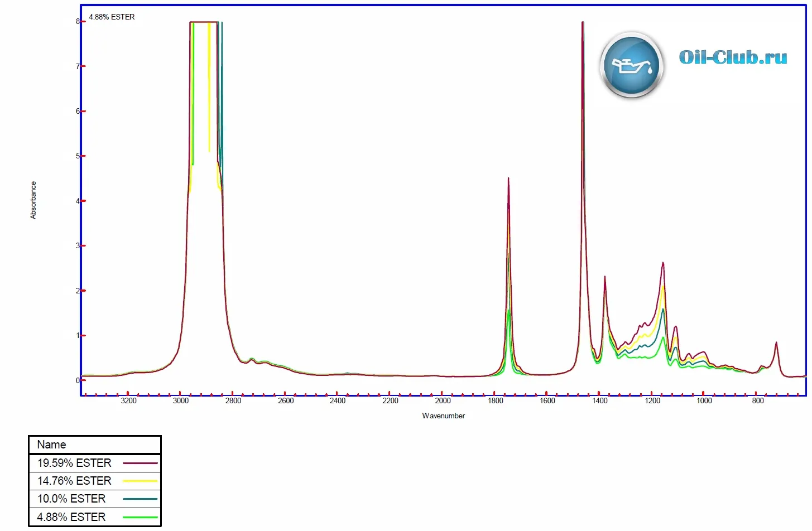The height and width of the screenshot is (531, 812).
Task: Click the 2400 wavenumber tick label
Action: coord(338,400)
